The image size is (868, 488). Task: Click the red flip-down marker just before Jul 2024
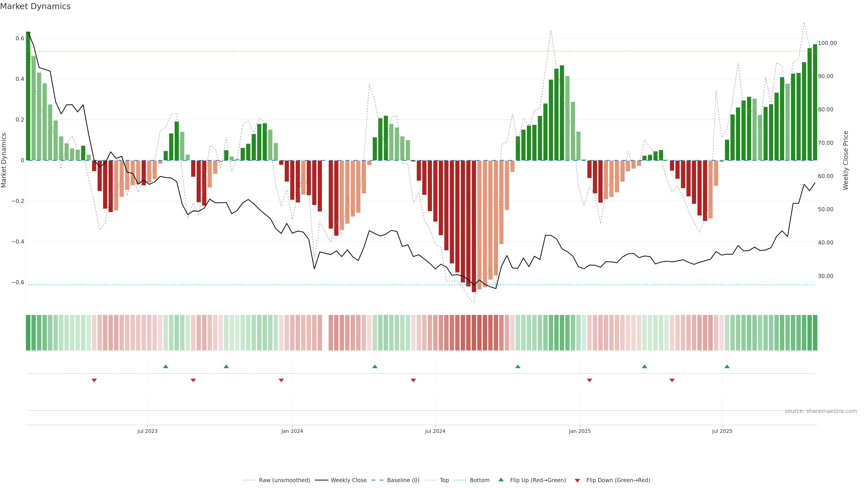click(x=413, y=380)
